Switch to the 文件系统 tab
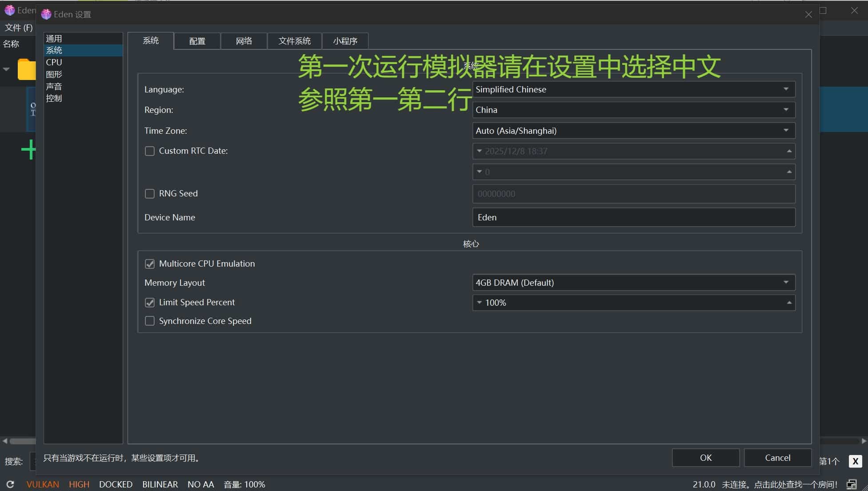868x491 pixels. pos(294,41)
